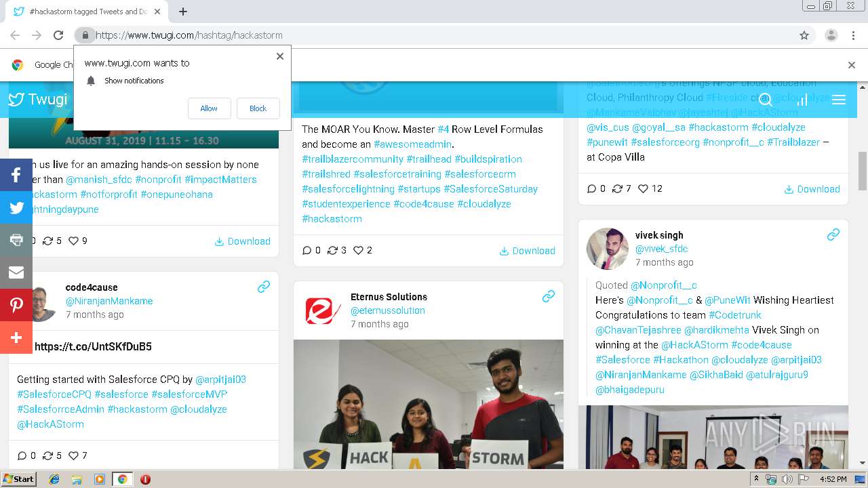The height and width of the screenshot is (488, 868).
Task: Open more sharing options plus icon
Action: pos(16,338)
